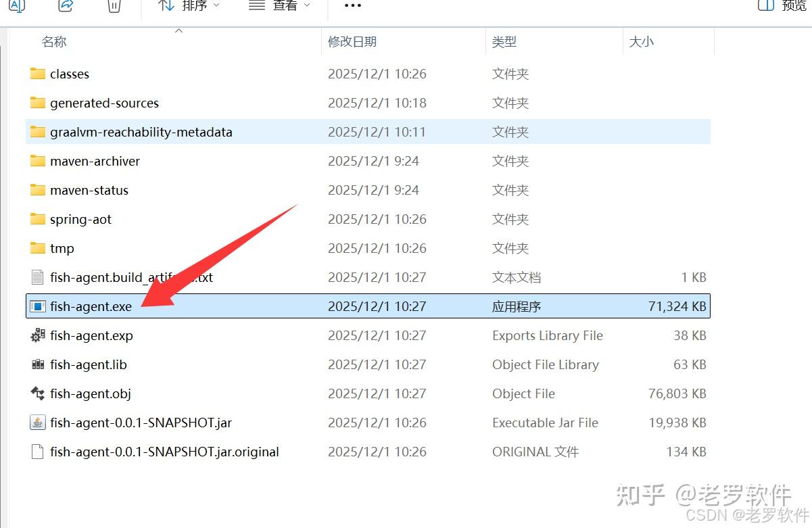
Task: Click the 修改日期 column header
Action: tap(352, 41)
